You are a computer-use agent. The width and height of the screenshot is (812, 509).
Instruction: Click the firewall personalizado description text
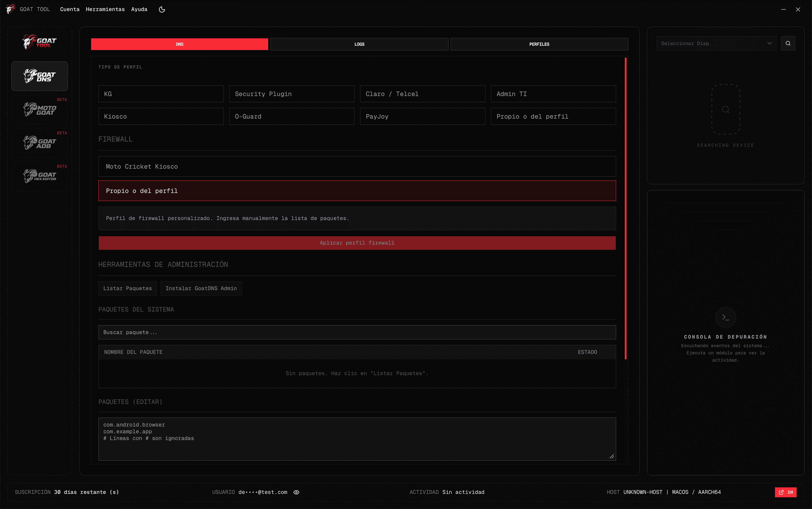coord(227,218)
